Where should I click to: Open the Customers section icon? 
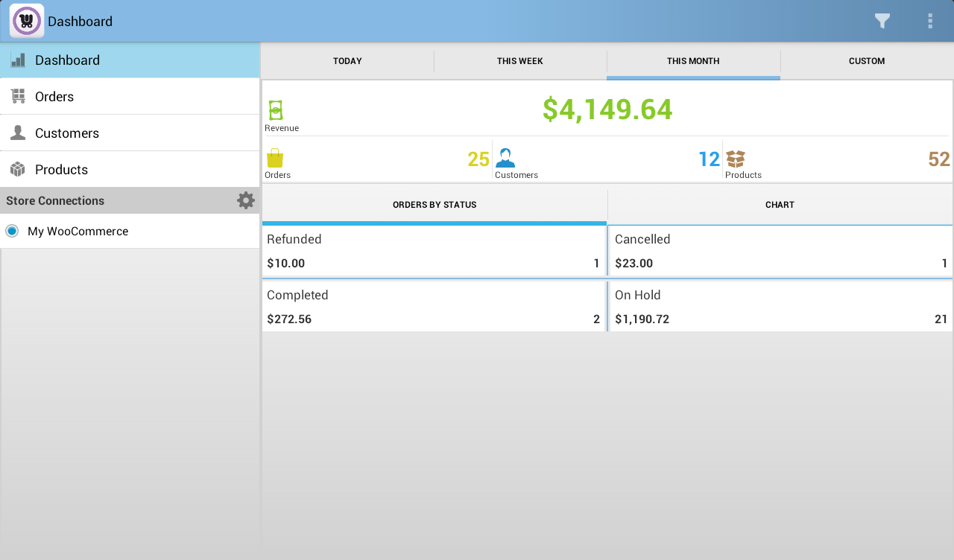click(16, 133)
